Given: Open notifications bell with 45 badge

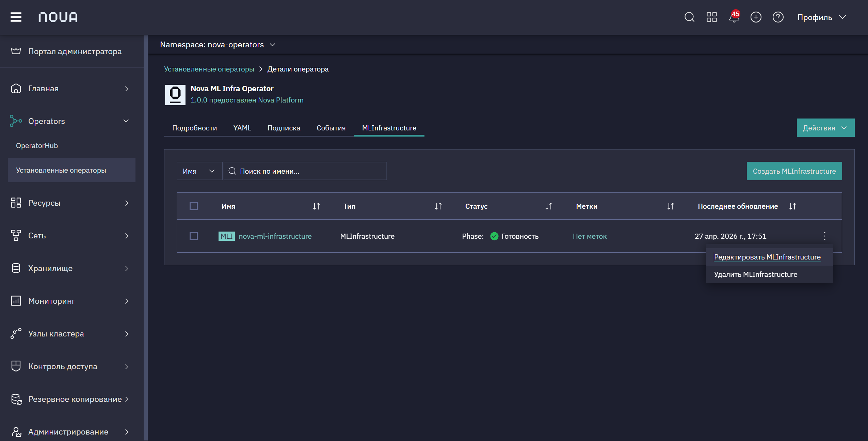Looking at the screenshot, I should click(734, 17).
